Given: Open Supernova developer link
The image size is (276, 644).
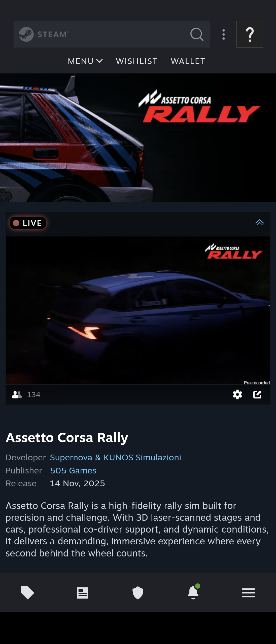Looking at the screenshot, I should tap(71, 457).
